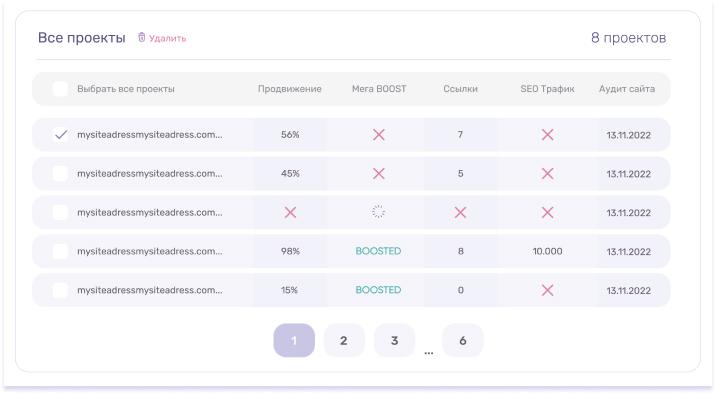Image resolution: width=716 pixels, height=394 pixels.
Task: Click BOOSTED label in the 15% row
Action: click(379, 290)
